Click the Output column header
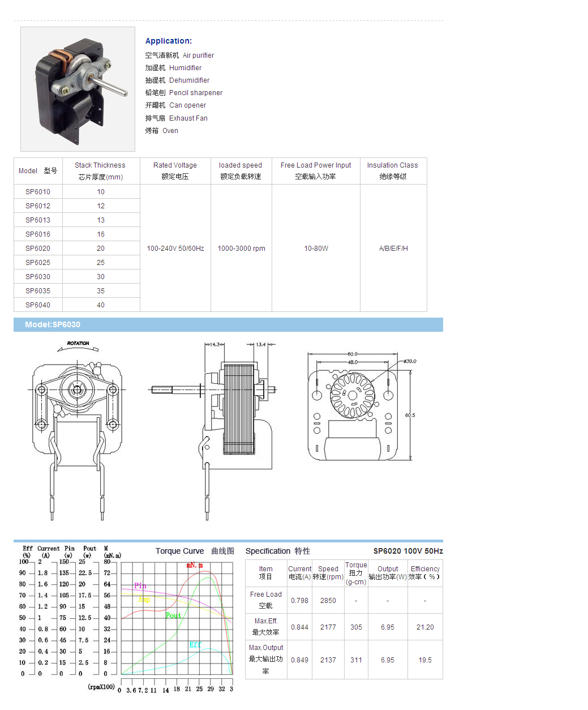 [388, 573]
